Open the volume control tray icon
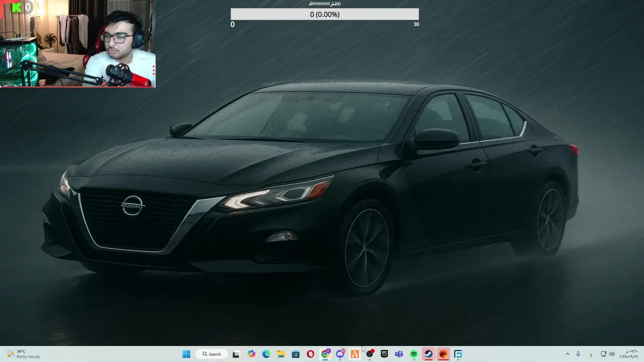 612,354
